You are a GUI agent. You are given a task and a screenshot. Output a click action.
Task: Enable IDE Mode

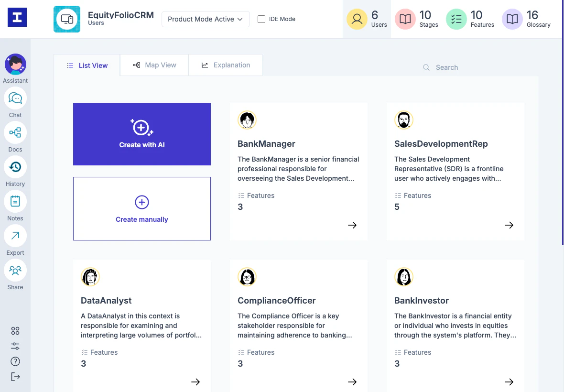[261, 19]
